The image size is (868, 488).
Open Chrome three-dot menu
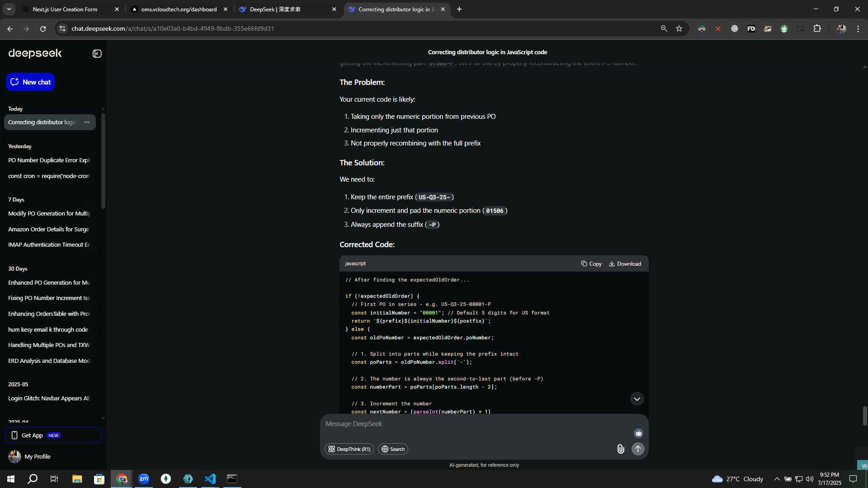click(x=858, y=28)
